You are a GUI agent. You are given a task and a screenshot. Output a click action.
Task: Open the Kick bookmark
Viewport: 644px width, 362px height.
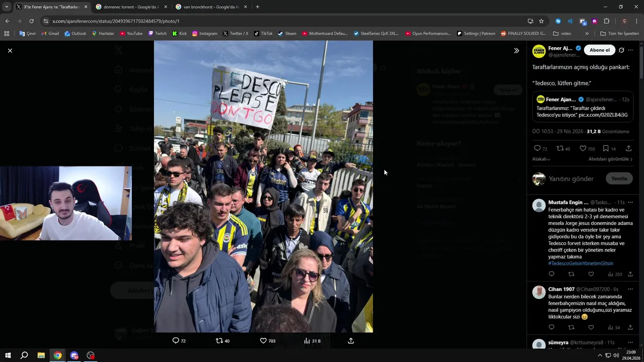click(x=179, y=34)
